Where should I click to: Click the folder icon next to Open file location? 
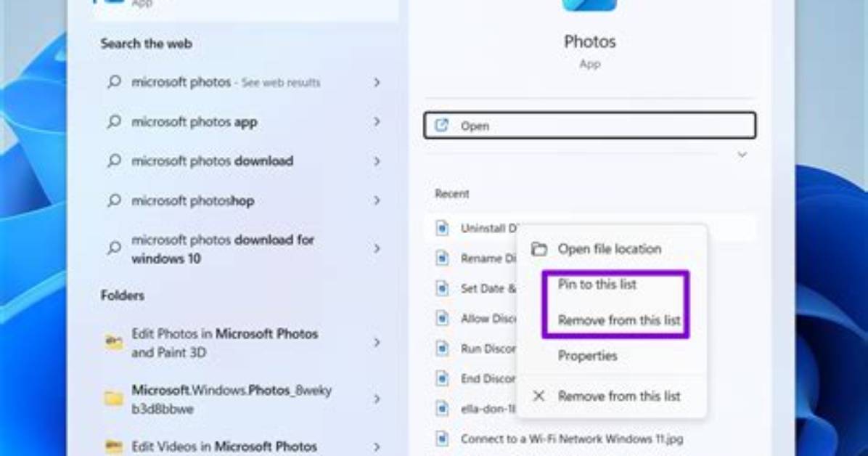[539, 249]
